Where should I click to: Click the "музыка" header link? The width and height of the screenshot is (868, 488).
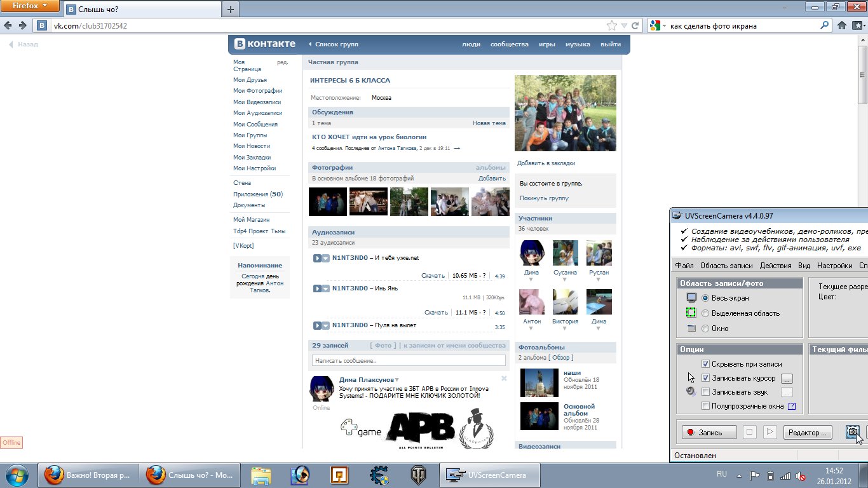578,44
